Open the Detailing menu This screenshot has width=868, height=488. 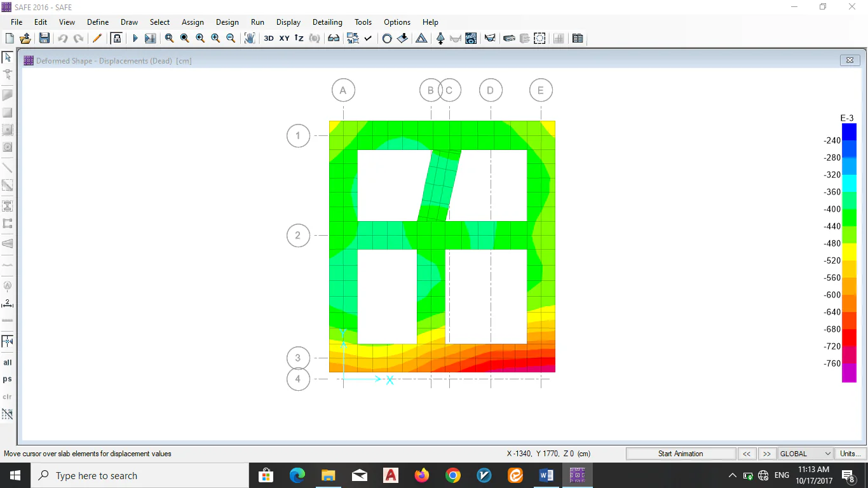[x=327, y=22]
